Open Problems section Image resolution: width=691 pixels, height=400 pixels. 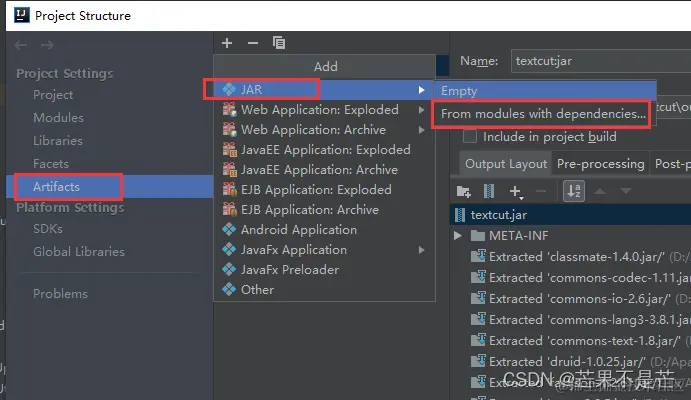pos(60,294)
